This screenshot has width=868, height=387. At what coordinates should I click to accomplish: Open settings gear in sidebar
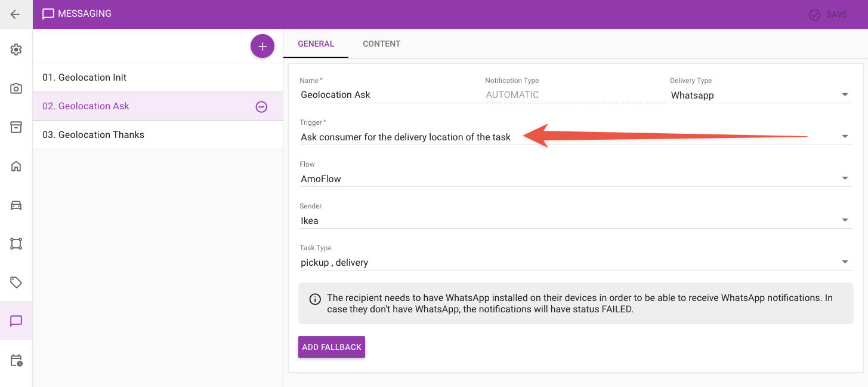[x=16, y=50]
